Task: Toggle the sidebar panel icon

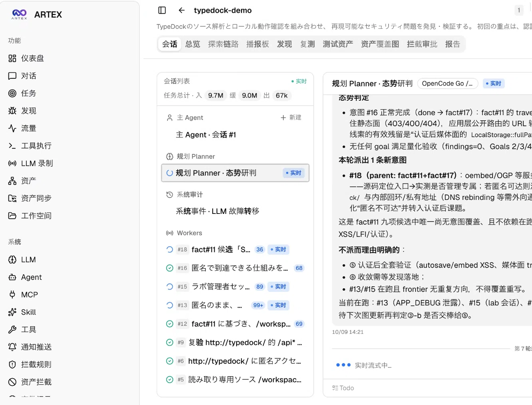Action: (162, 10)
